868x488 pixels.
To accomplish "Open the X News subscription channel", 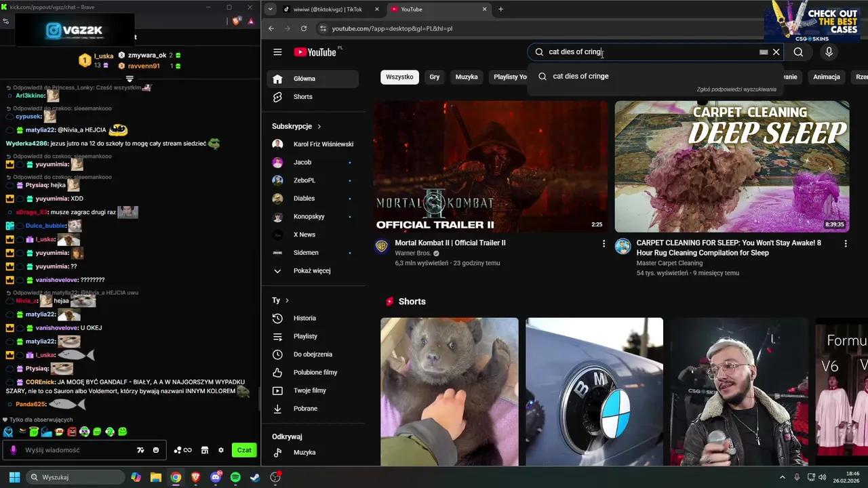I will [x=313, y=235].
